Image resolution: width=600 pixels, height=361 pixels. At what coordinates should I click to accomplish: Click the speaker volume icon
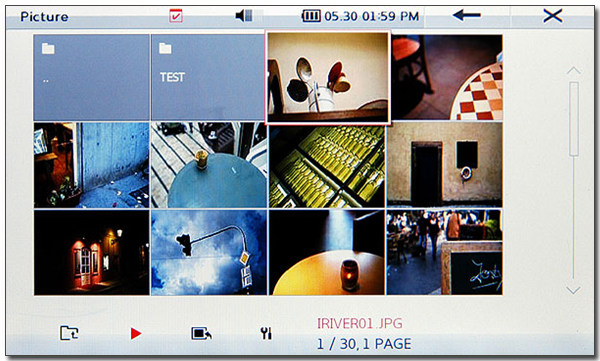coord(244,16)
